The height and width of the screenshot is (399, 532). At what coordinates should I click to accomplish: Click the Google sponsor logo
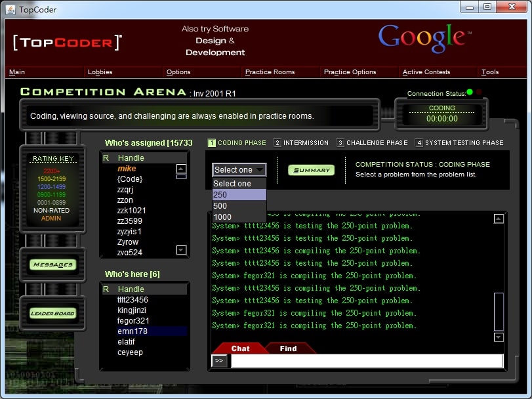424,38
